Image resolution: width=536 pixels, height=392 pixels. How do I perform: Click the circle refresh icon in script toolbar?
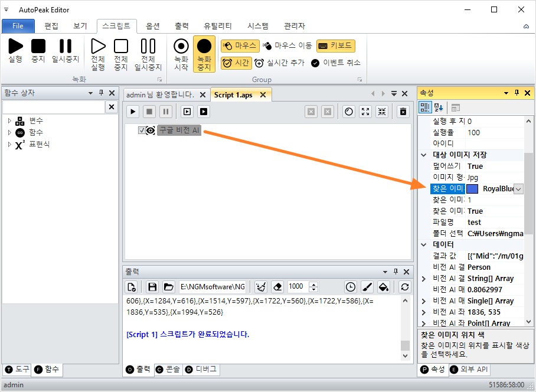[x=349, y=112]
